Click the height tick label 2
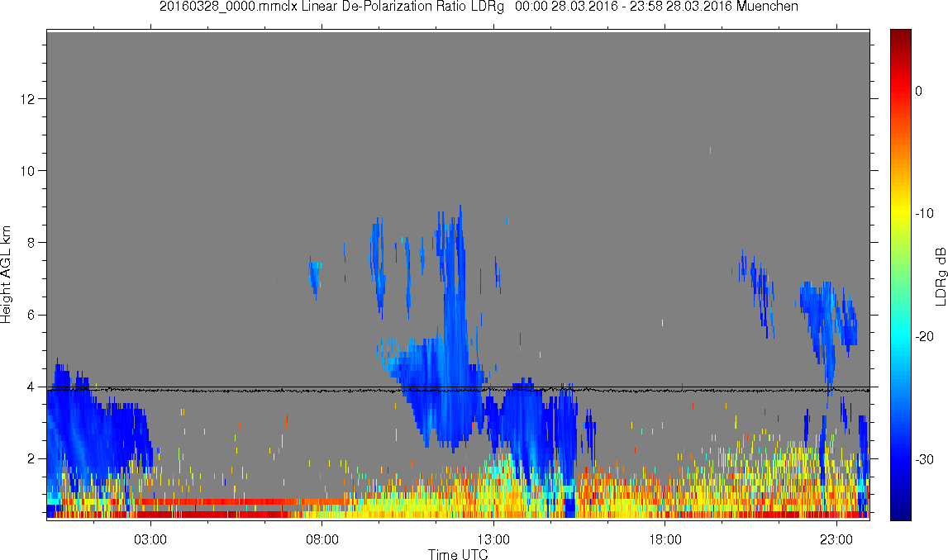 click(x=31, y=458)
